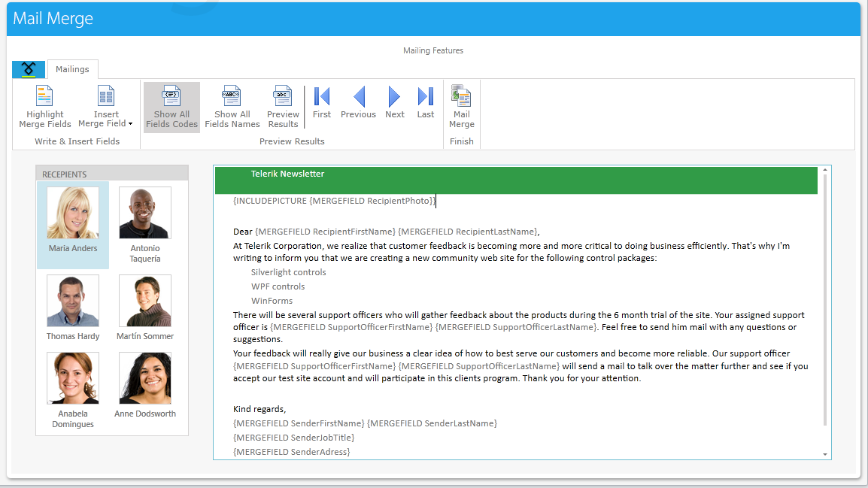Image resolution: width=868 pixels, height=488 pixels.
Task: Click the Mail Merge window title
Action: pyautogui.click(x=53, y=18)
